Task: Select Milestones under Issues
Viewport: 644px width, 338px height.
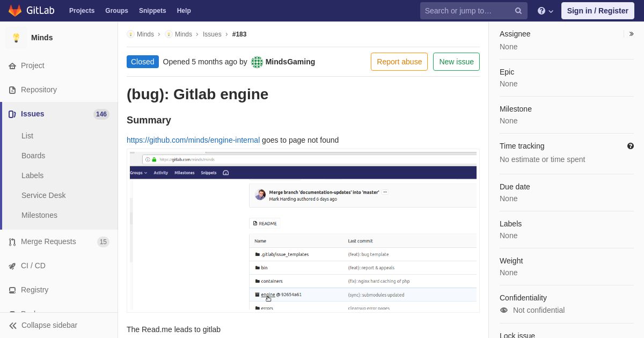Action: [x=39, y=215]
